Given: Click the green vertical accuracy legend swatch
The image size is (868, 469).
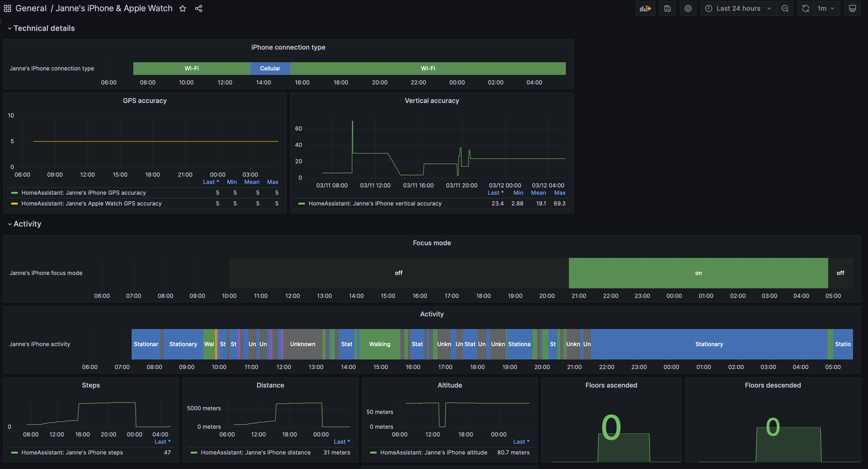Looking at the screenshot, I should click(x=302, y=203).
